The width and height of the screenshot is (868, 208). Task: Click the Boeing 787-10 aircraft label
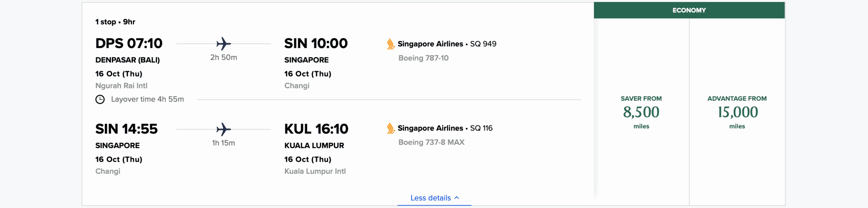(x=423, y=58)
